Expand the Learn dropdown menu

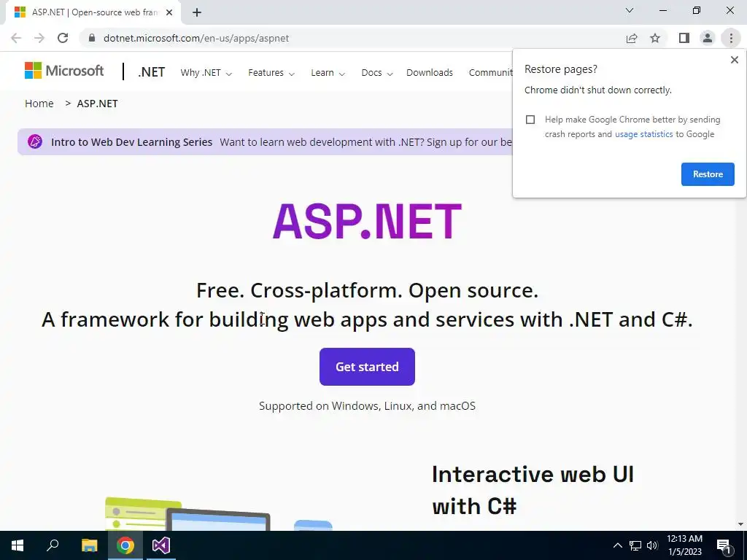pos(328,73)
